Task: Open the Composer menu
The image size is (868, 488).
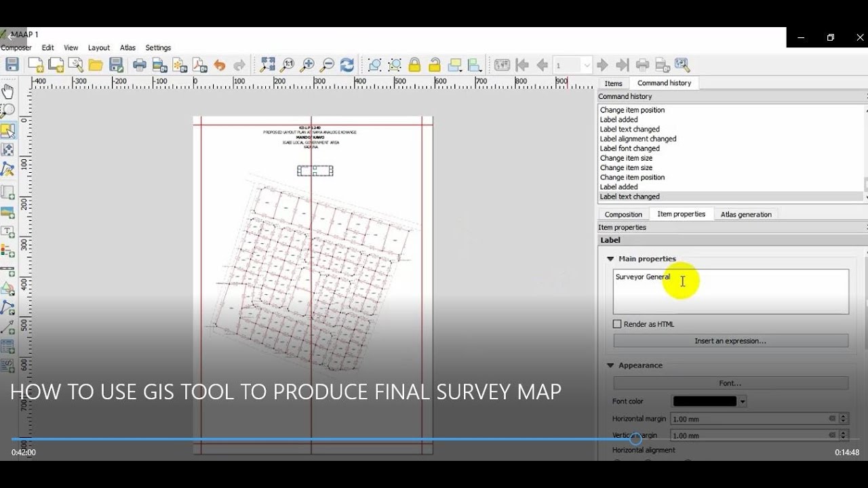Action: [x=16, y=47]
